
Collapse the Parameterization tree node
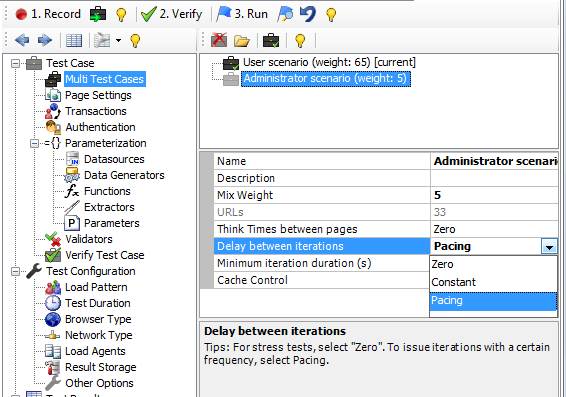click(x=34, y=143)
